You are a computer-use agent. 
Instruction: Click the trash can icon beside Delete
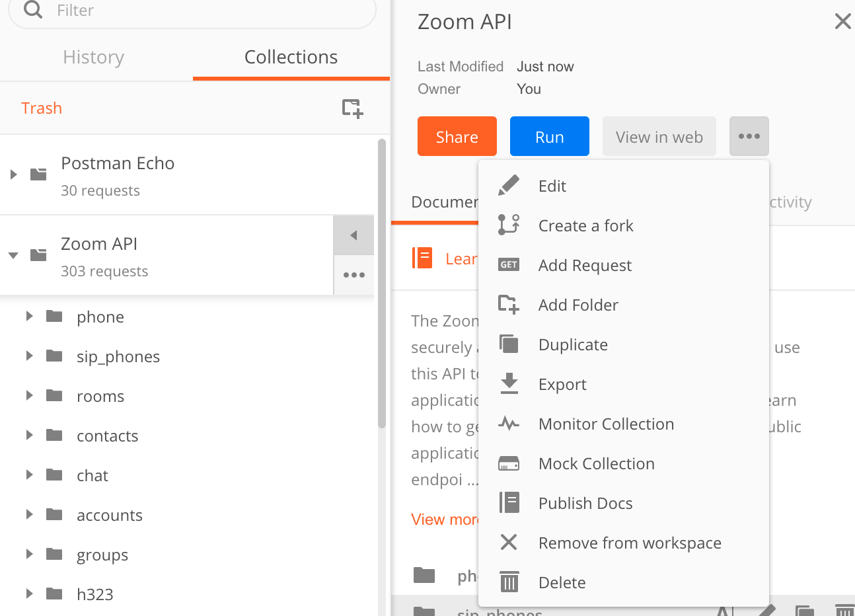click(509, 582)
